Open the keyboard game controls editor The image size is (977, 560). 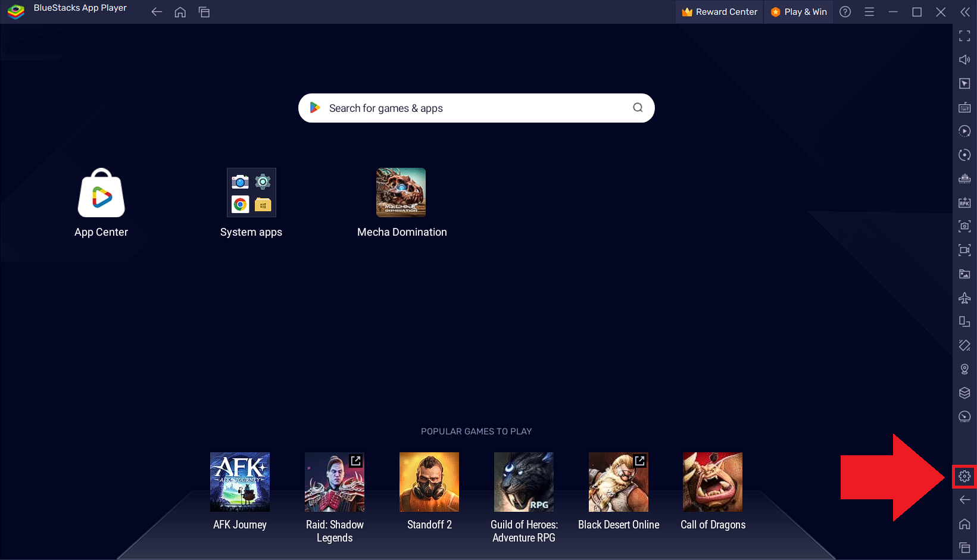[964, 107]
